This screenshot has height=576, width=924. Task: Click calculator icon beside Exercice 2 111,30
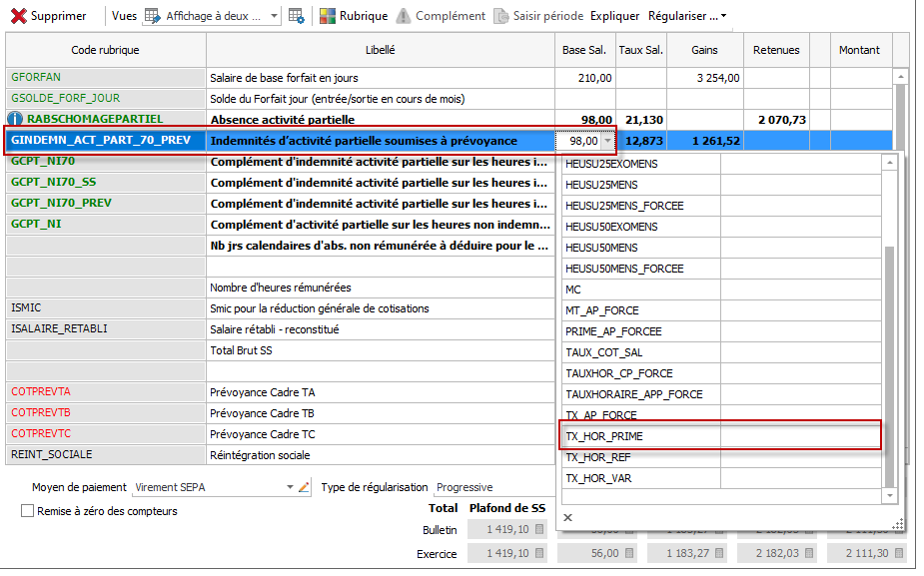click(x=899, y=554)
